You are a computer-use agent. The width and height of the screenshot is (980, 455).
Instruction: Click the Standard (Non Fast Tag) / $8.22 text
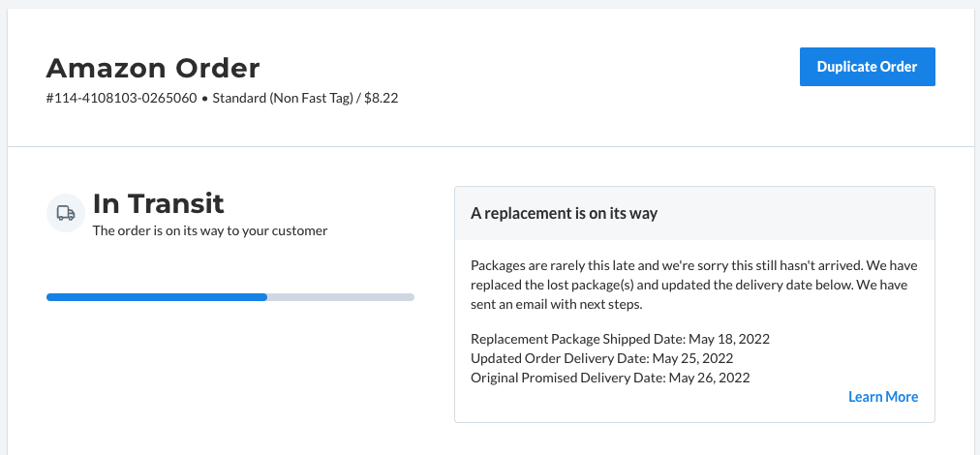point(306,98)
